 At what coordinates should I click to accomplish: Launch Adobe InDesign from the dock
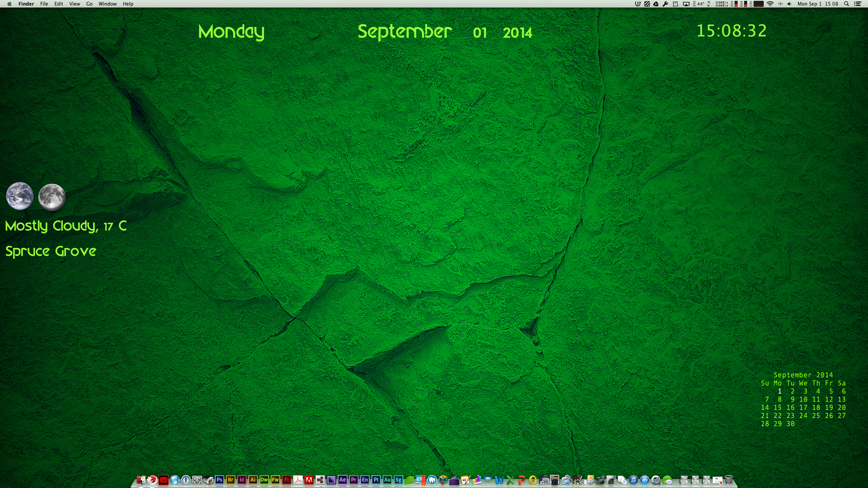(x=242, y=480)
